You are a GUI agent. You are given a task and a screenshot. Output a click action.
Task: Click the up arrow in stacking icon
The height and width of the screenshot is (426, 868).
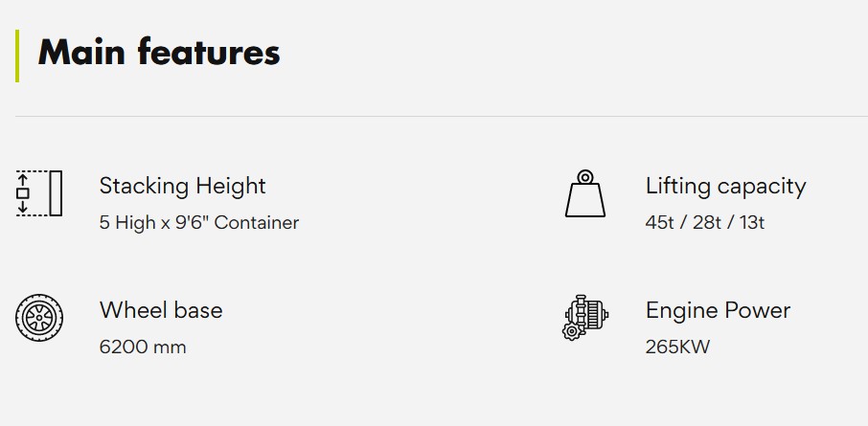tap(23, 179)
